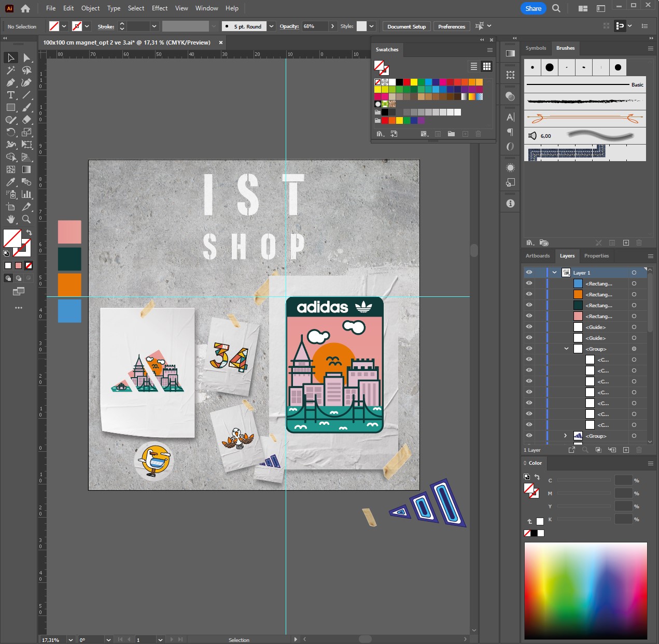This screenshot has height=644, width=659.
Task: Select the Gradient tool
Action: pos(26,169)
